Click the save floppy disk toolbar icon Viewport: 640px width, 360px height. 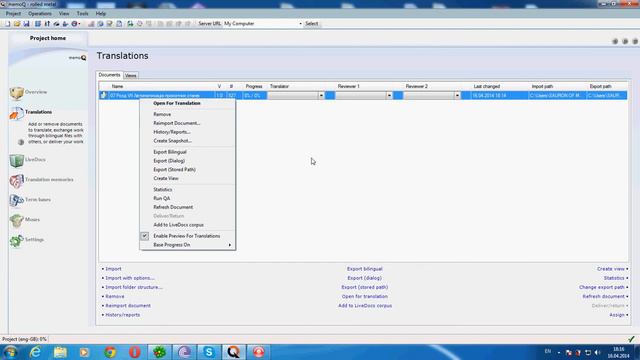click(26, 24)
